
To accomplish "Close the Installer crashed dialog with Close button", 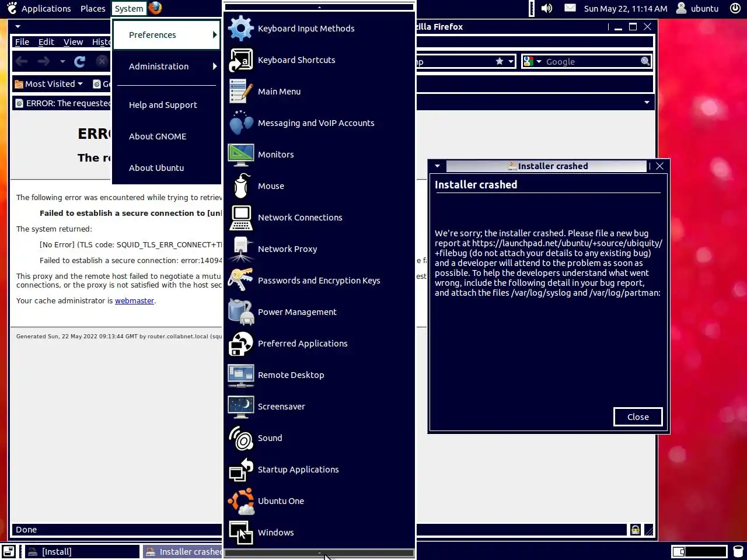I will click(x=638, y=417).
